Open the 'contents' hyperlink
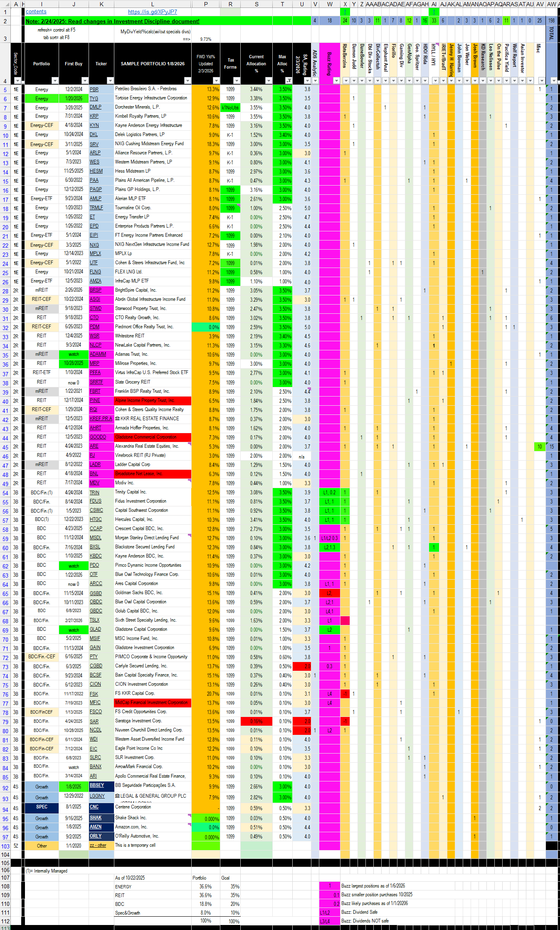This screenshot has width=560, height=930. [36, 12]
